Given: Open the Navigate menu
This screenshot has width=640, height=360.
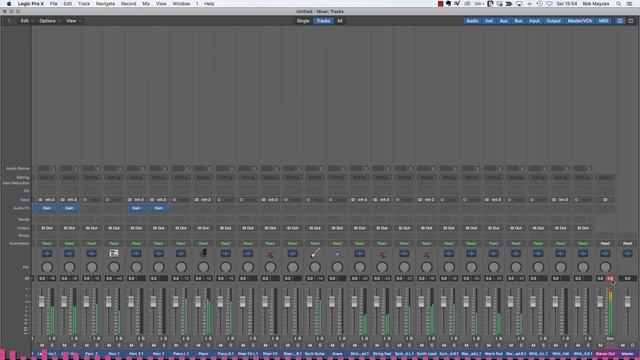Looking at the screenshot, I should (105, 4).
